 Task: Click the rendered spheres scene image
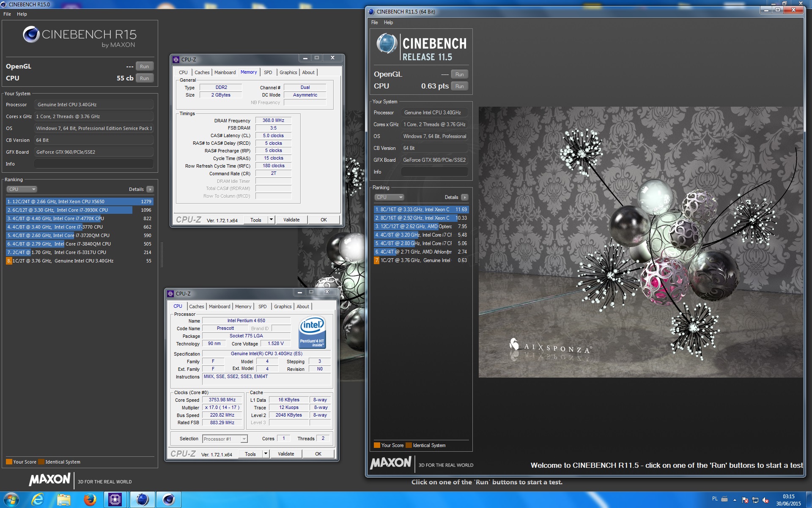click(x=641, y=242)
